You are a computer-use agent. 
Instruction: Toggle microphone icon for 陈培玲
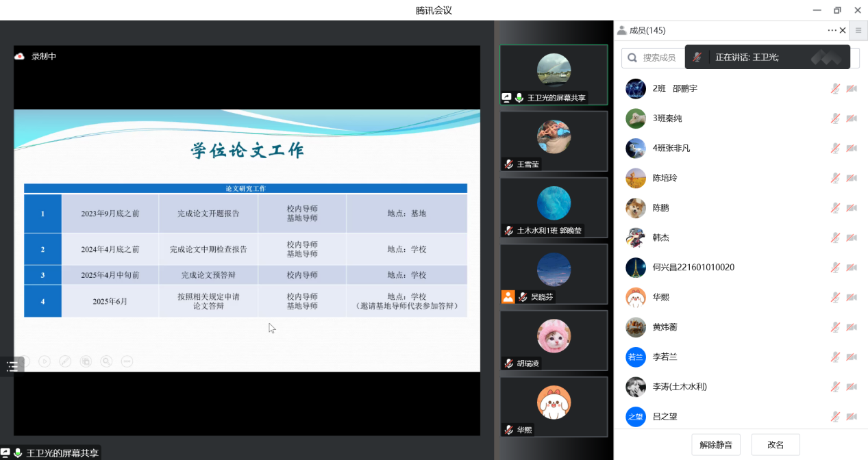pyautogui.click(x=835, y=178)
